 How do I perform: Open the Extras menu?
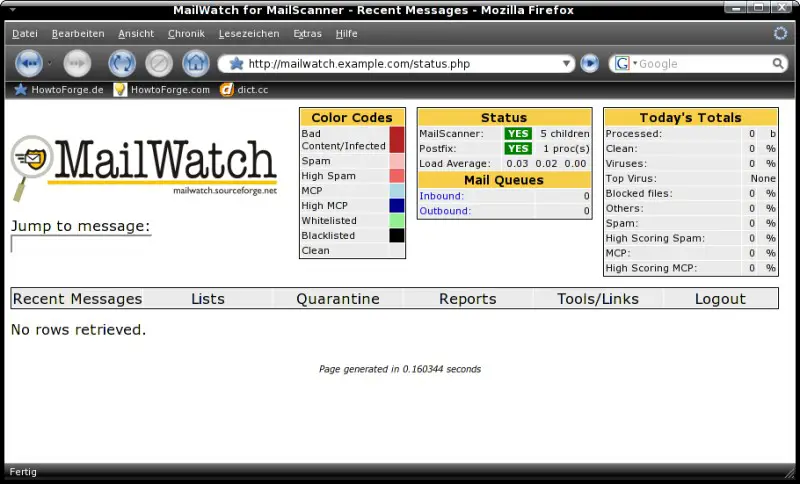308,34
